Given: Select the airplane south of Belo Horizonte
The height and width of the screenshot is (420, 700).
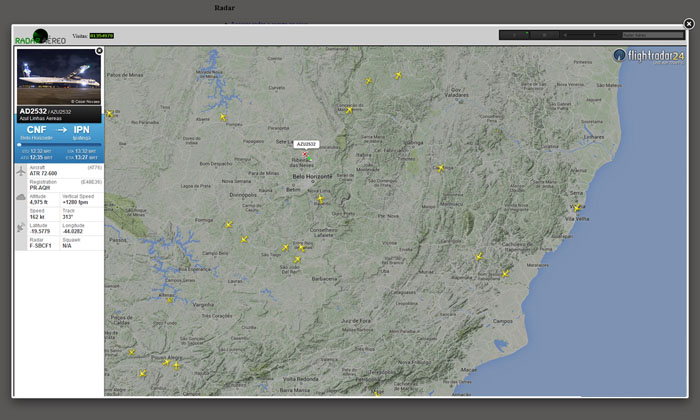Looking at the screenshot, I should point(320,200).
